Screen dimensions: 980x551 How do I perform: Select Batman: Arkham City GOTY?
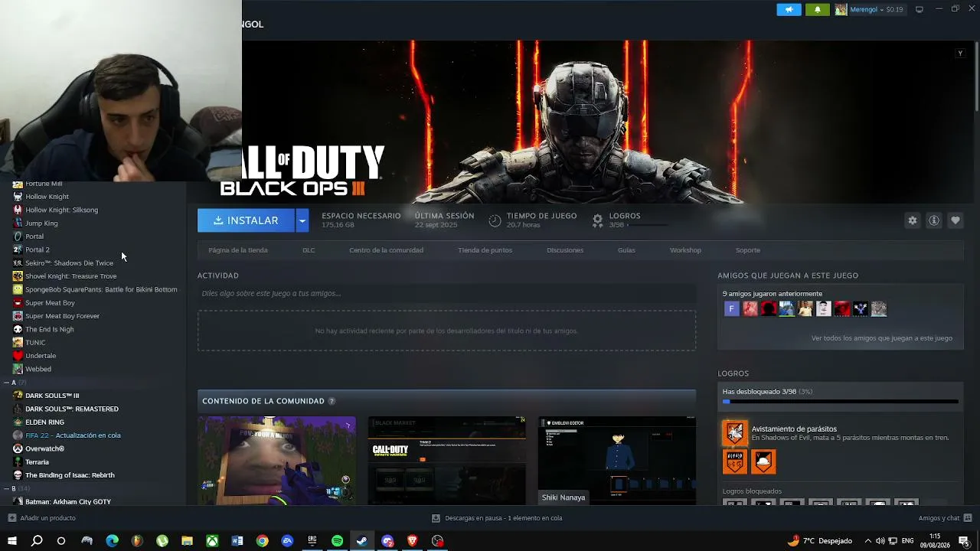(68, 501)
